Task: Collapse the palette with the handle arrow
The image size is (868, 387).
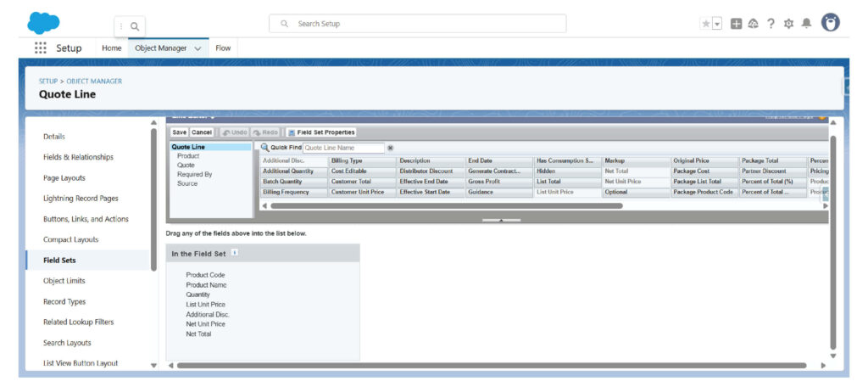Action: (501, 220)
